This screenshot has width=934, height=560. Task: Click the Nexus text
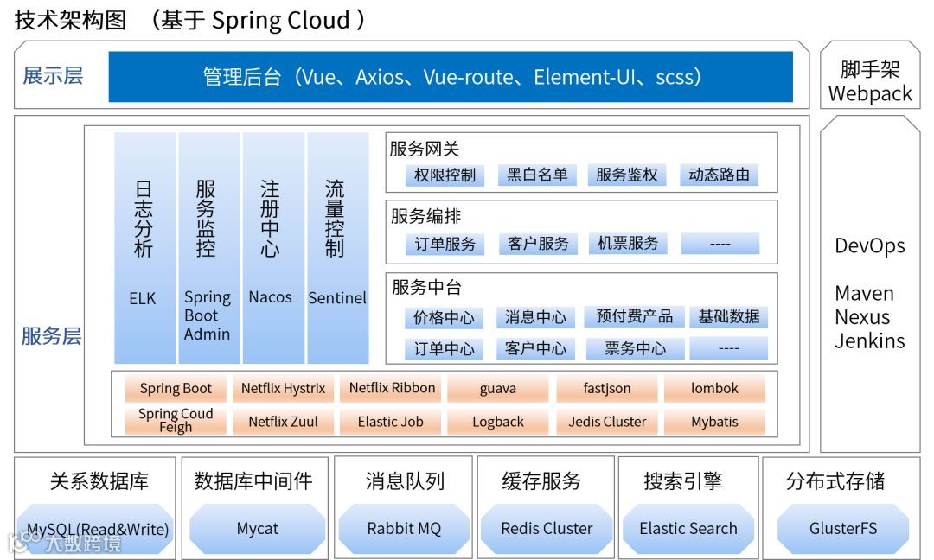point(862,317)
